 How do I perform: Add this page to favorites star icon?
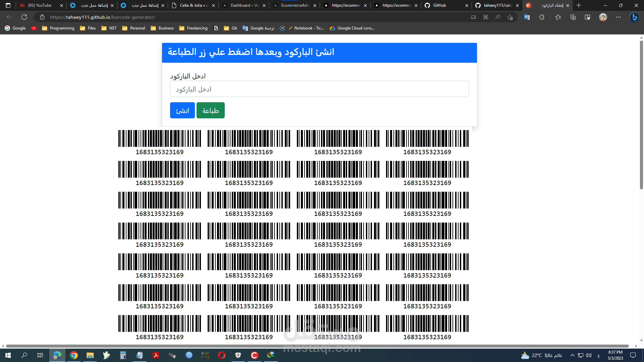click(510, 17)
